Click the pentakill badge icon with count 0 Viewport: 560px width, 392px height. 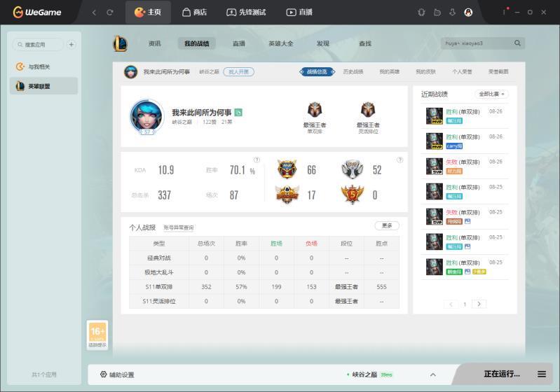point(352,195)
